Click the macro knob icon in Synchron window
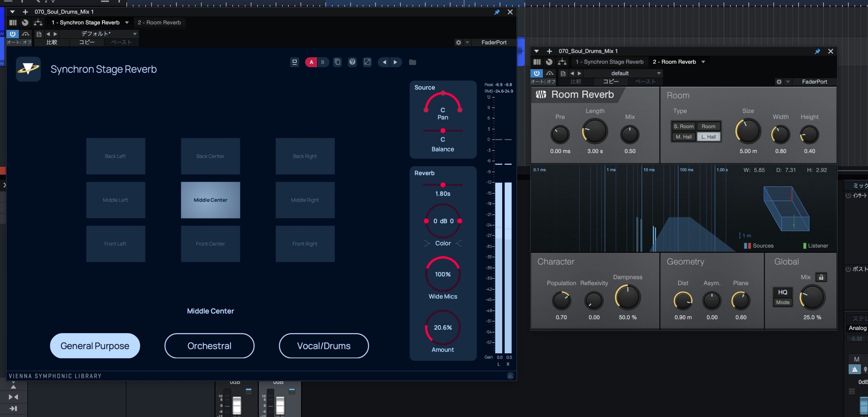This screenshot has width=868, height=417. click(25, 22)
